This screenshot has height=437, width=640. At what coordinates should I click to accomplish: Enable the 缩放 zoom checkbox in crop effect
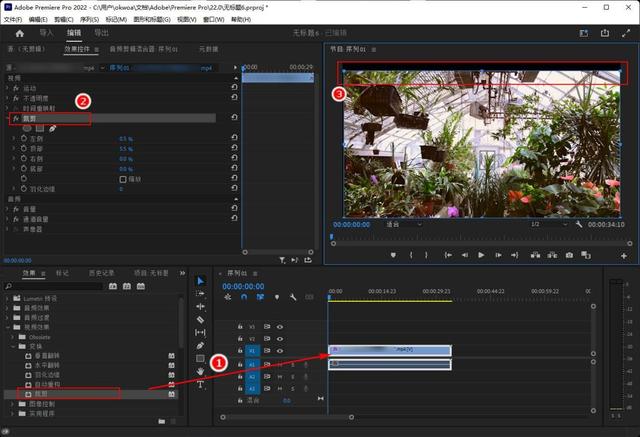coord(123,179)
